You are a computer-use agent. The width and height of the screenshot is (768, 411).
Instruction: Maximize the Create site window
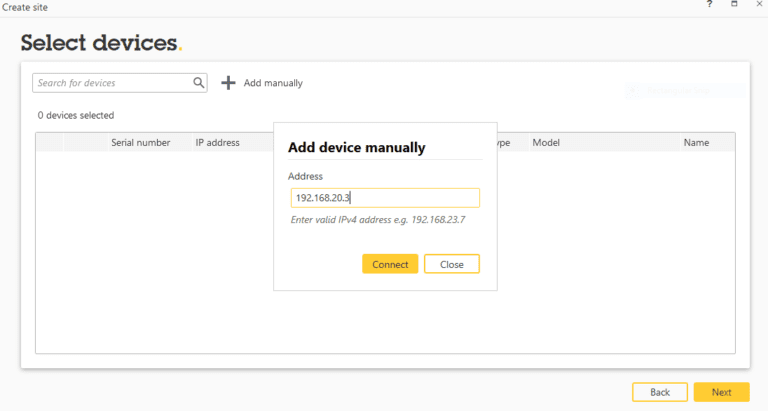[734, 6]
